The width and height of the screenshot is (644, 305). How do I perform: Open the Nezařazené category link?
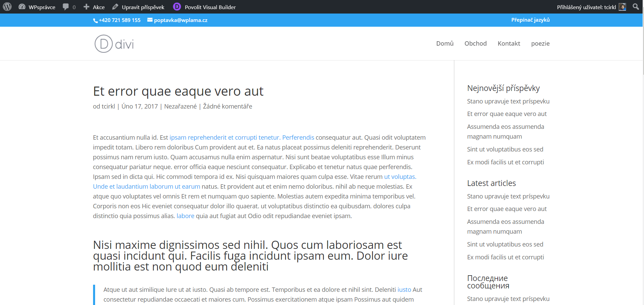pos(180,106)
